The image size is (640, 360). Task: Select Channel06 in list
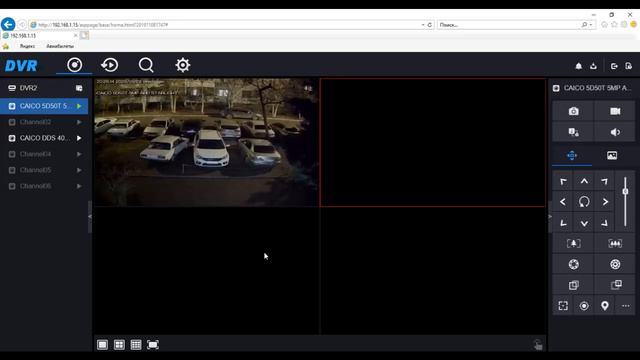pyautogui.click(x=36, y=186)
